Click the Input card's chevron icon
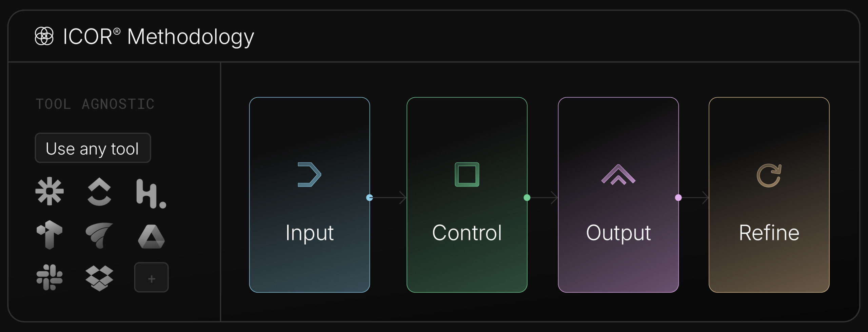 tap(309, 175)
